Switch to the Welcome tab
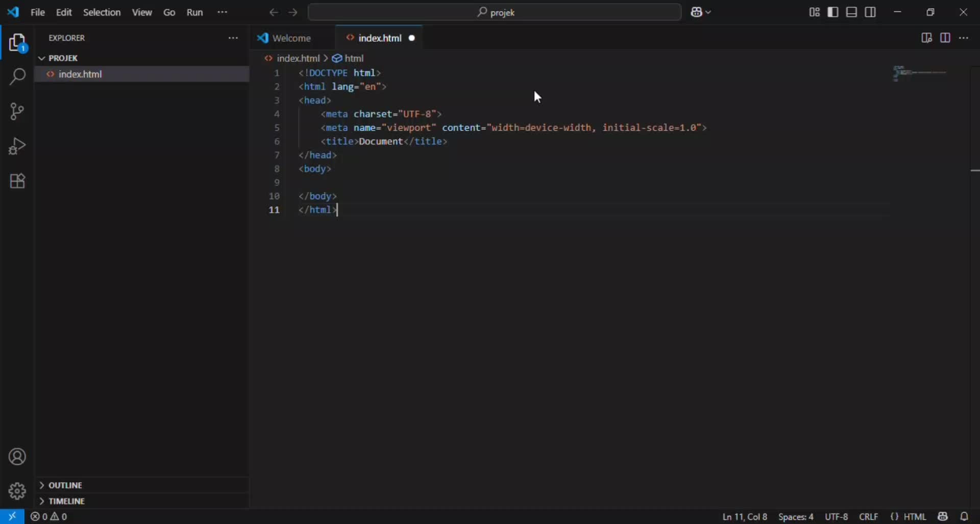Image resolution: width=980 pixels, height=524 pixels. (x=291, y=38)
